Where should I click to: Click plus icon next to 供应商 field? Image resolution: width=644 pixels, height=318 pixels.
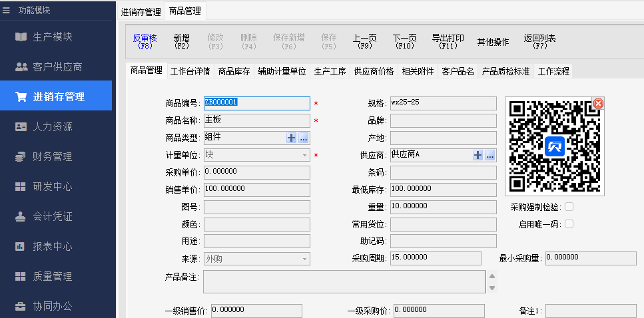point(478,155)
